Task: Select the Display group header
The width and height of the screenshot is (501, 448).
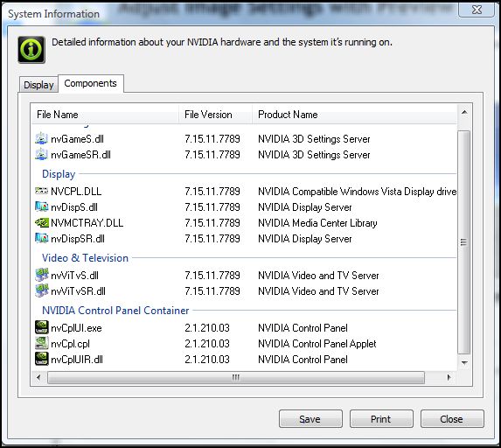Action: coord(59,174)
